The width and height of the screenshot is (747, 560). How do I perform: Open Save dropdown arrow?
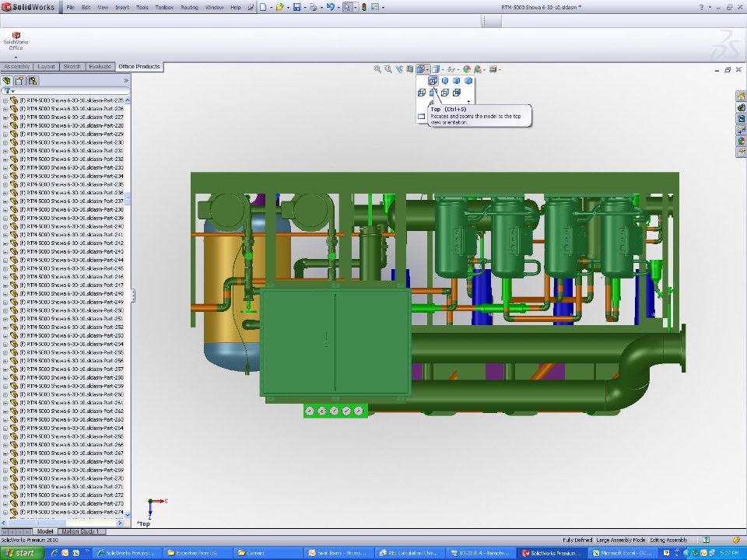[304, 7]
